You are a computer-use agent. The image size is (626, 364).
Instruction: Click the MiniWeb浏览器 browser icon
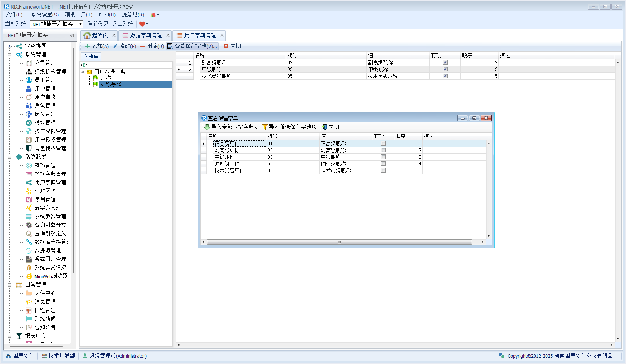coord(29,276)
